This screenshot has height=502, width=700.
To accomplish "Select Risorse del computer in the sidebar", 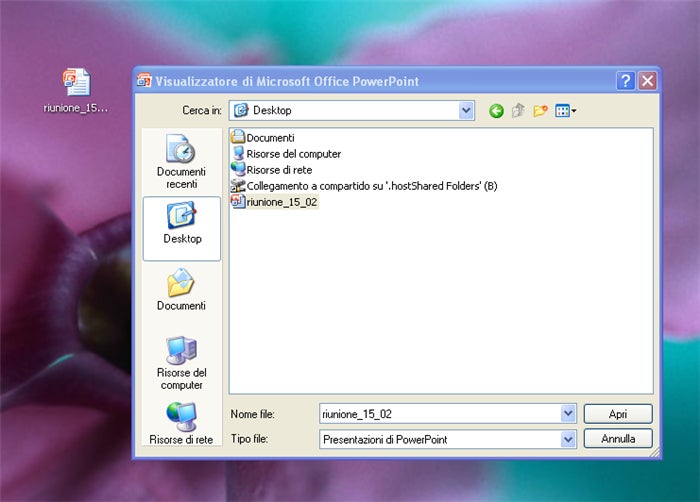I will pyautogui.click(x=181, y=363).
